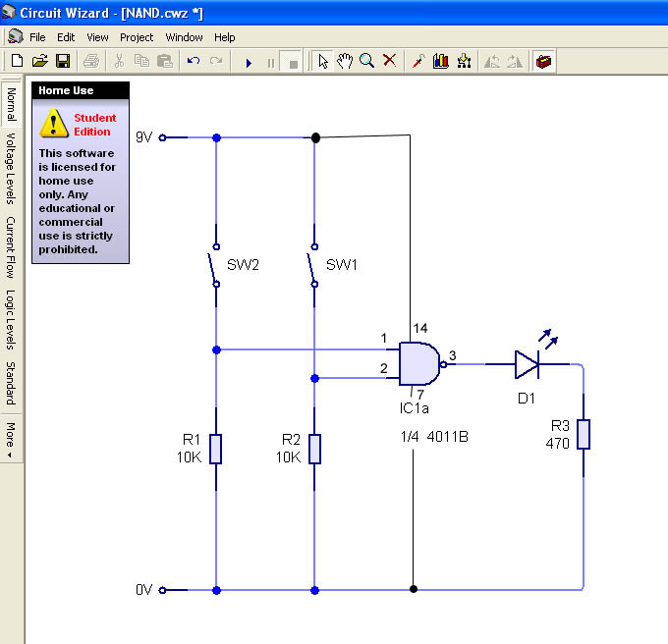Select the arrow pointer tool

(323, 61)
